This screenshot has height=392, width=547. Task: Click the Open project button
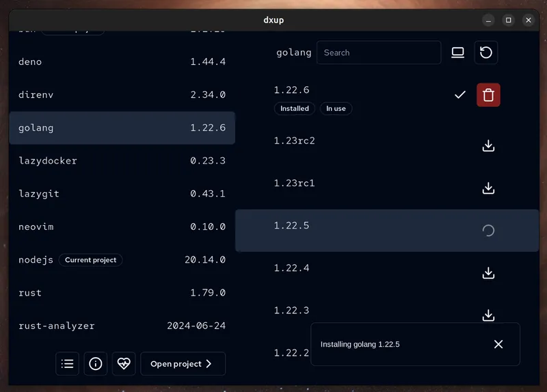(183, 364)
